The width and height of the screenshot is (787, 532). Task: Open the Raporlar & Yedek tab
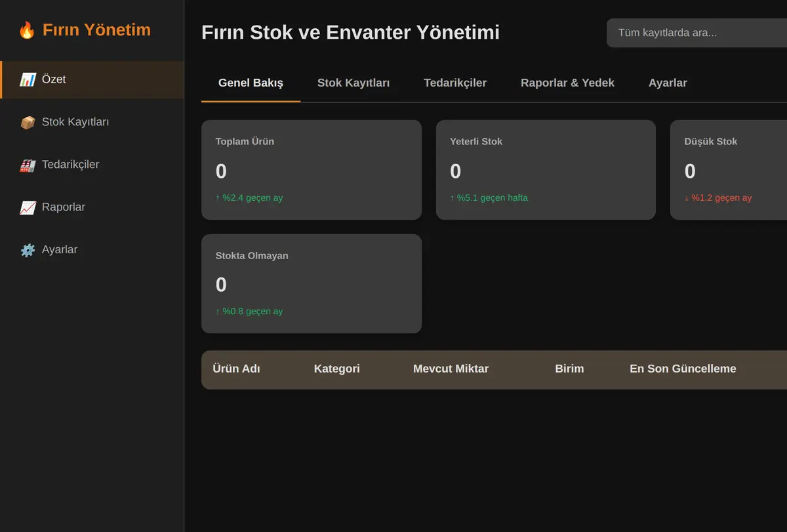click(567, 83)
